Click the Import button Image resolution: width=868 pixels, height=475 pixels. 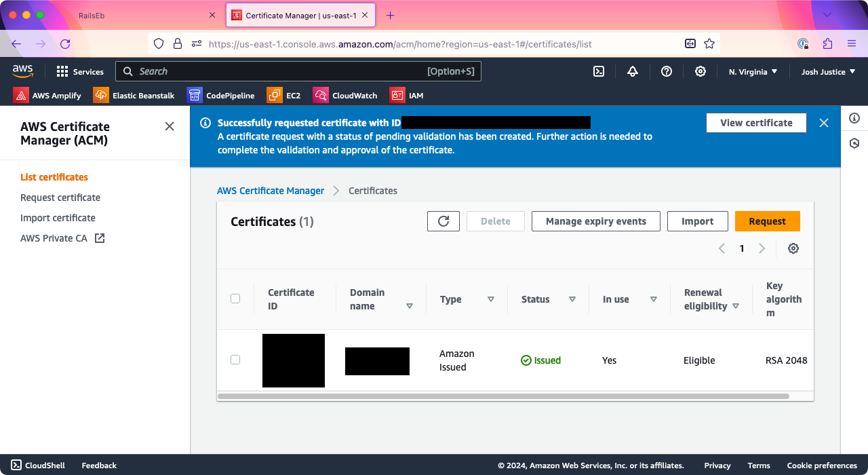click(697, 221)
